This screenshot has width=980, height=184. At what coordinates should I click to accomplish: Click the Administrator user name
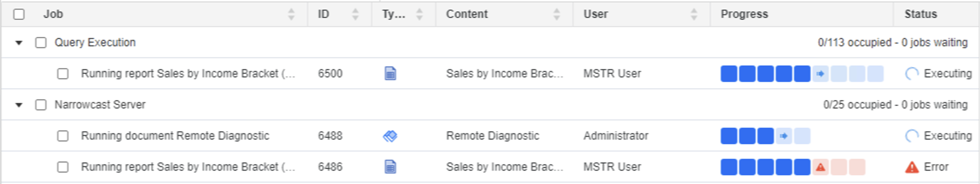pyautogui.click(x=616, y=136)
